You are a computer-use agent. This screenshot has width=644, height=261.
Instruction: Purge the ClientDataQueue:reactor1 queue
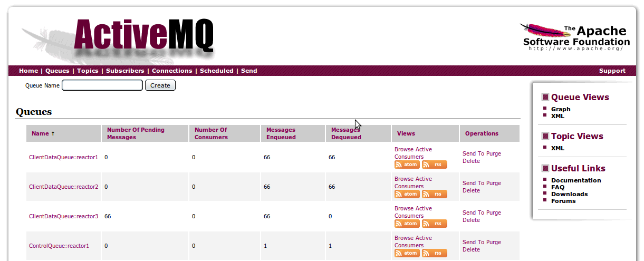(494, 153)
